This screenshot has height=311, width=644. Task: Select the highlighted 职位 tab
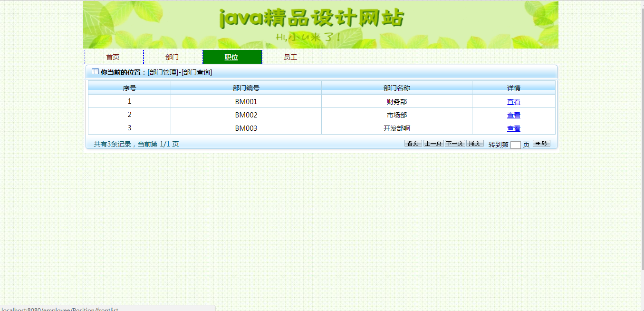point(231,57)
